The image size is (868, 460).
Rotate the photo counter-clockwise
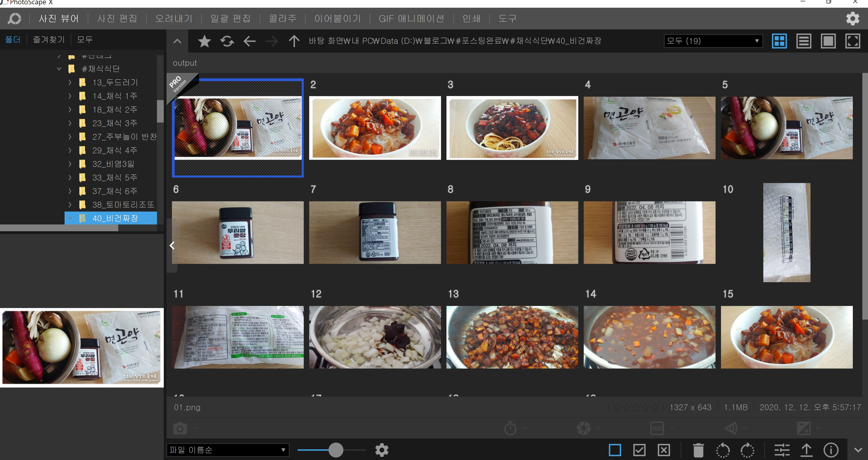[x=723, y=450]
